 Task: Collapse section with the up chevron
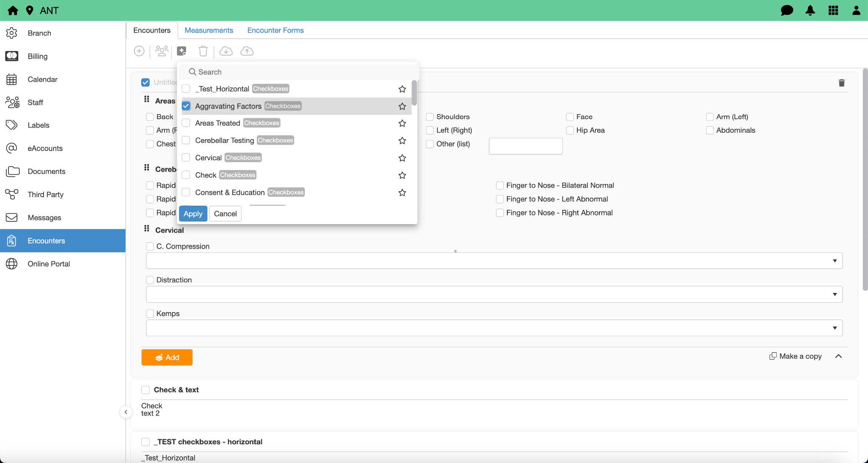point(838,356)
